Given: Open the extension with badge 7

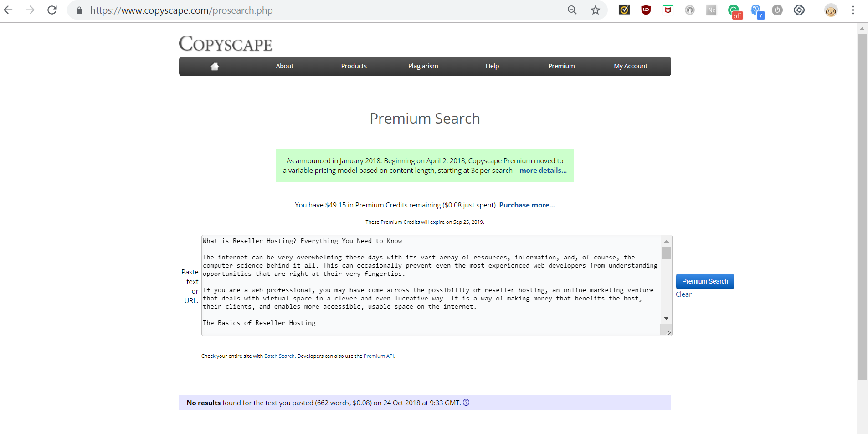Looking at the screenshot, I should [x=757, y=11].
